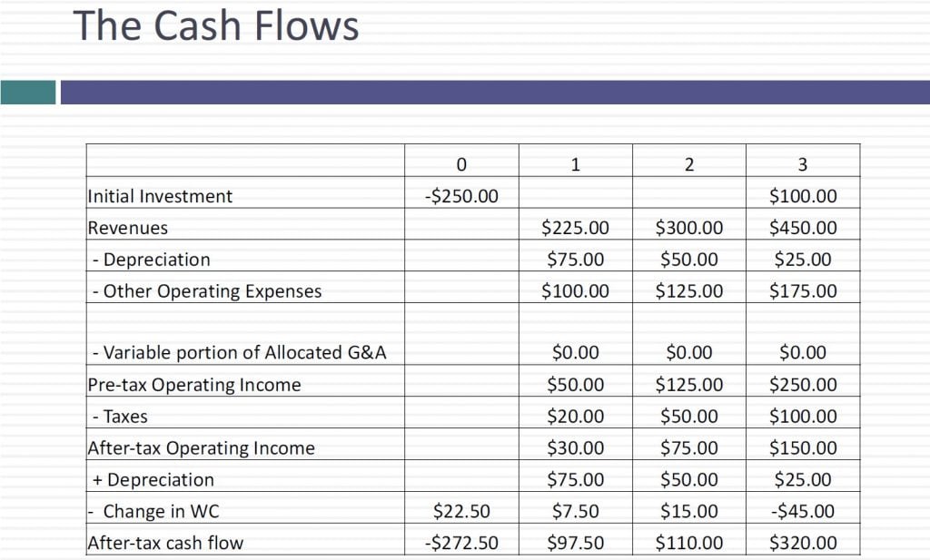Select the Revenues row label

tap(128, 228)
